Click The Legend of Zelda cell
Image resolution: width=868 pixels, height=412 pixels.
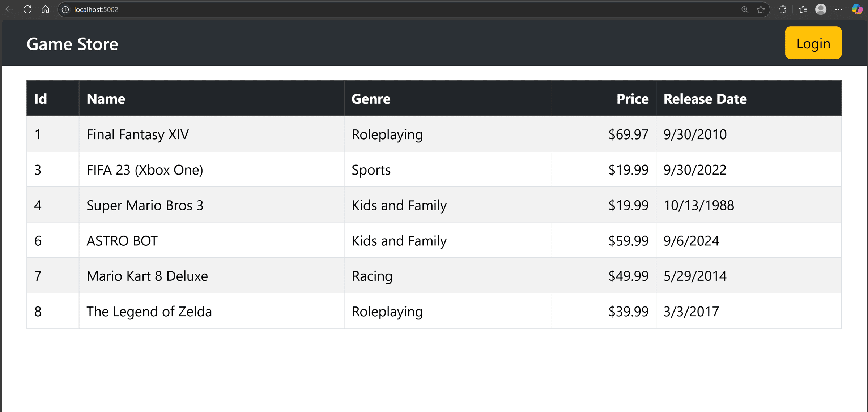(x=212, y=311)
